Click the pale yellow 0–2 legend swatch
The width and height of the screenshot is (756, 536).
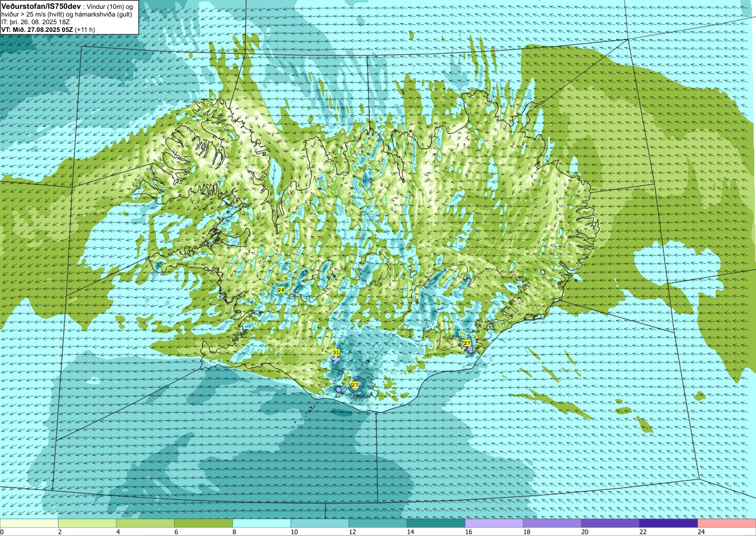click(x=30, y=523)
